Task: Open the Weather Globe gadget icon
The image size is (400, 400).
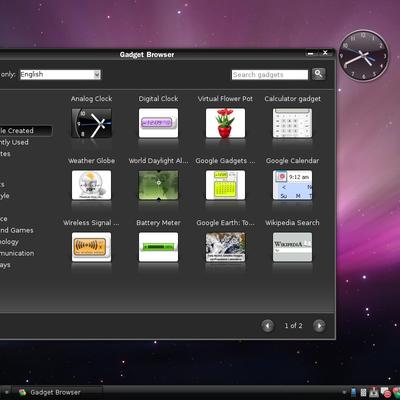Action: pyautogui.click(x=91, y=185)
